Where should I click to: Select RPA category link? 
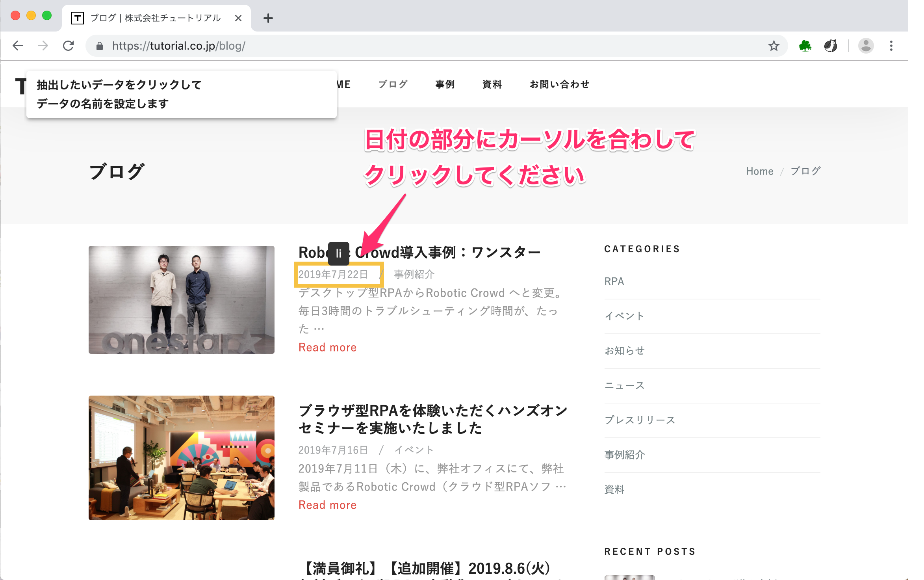point(614,282)
